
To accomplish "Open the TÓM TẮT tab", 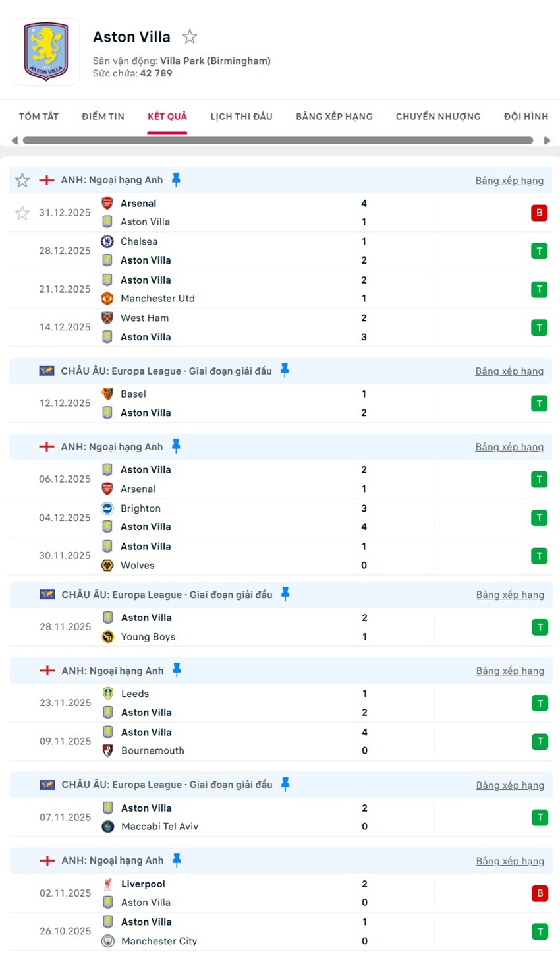I will (39, 117).
